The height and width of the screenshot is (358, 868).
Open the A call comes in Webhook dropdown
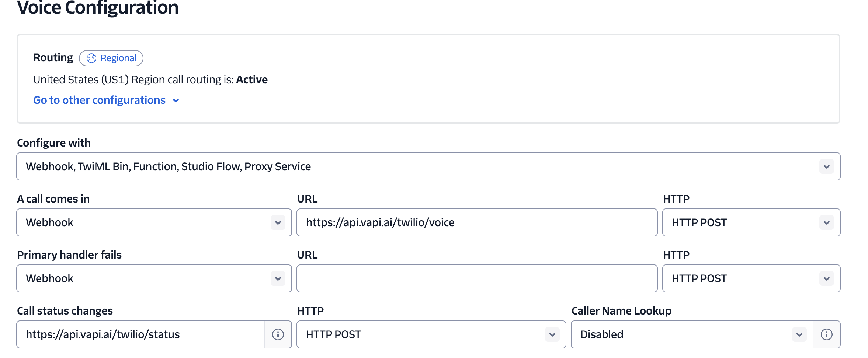tap(147, 222)
